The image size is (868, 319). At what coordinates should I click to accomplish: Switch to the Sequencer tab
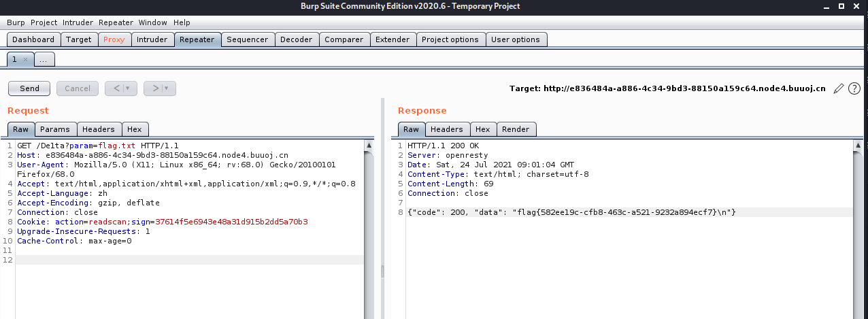click(248, 39)
